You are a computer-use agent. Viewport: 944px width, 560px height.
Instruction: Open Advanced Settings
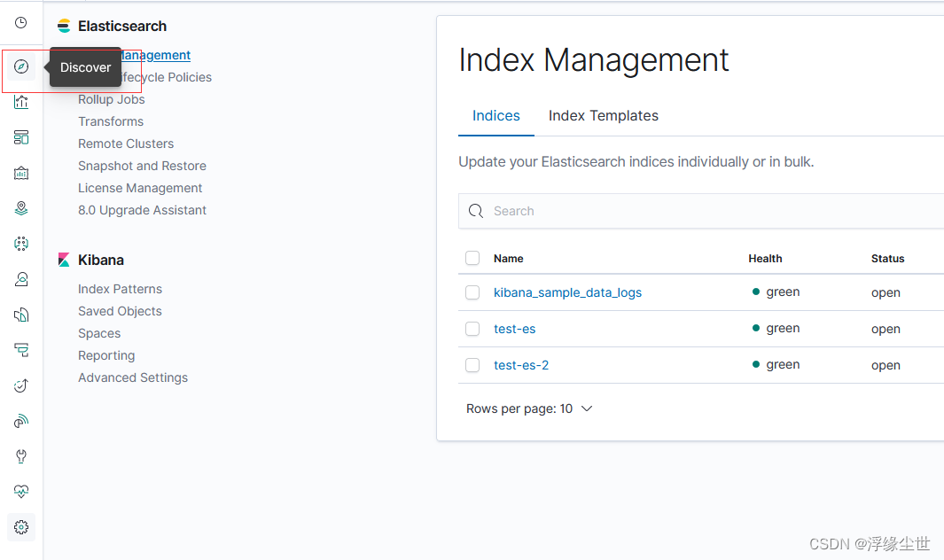tap(133, 377)
